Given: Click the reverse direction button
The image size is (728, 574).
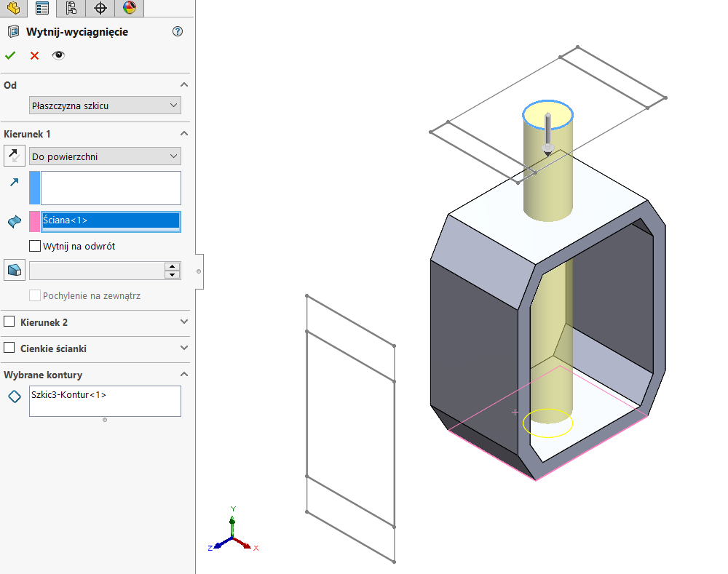Looking at the screenshot, I should pyautogui.click(x=14, y=156).
